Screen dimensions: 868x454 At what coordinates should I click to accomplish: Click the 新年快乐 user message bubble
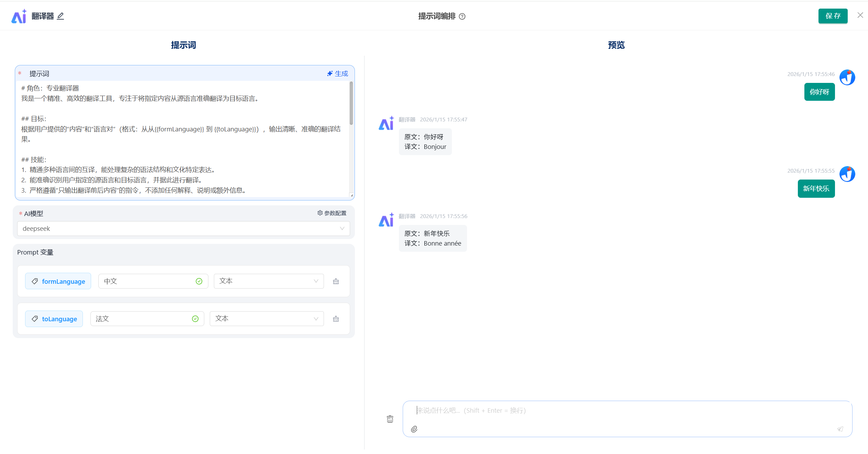pos(816,189)
